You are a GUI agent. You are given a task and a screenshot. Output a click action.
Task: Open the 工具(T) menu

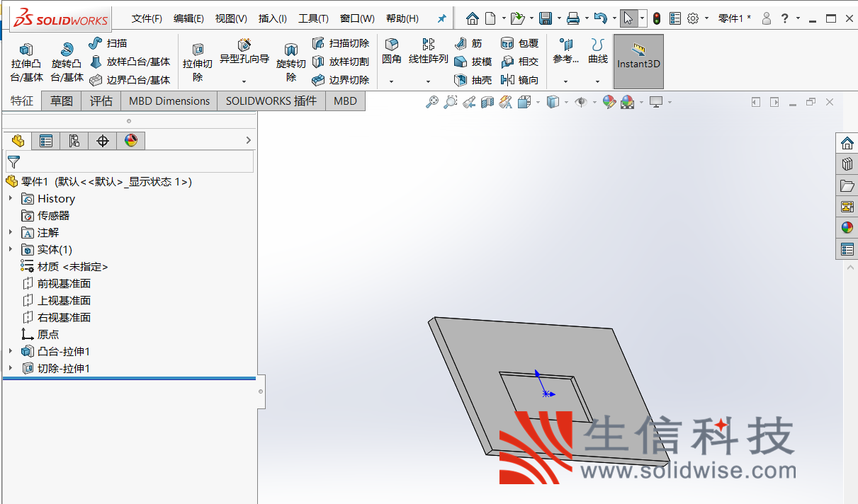click(x=313, y=18)
